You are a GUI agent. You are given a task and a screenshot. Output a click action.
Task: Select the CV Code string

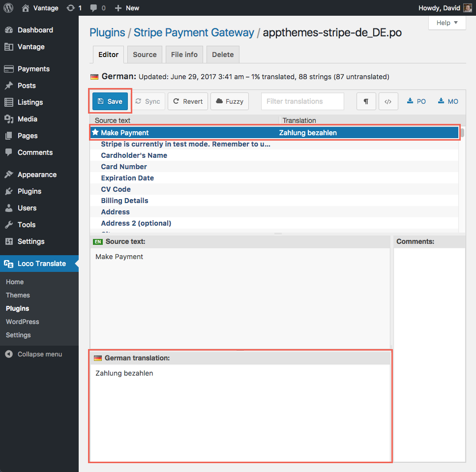(x=274, y=189)
